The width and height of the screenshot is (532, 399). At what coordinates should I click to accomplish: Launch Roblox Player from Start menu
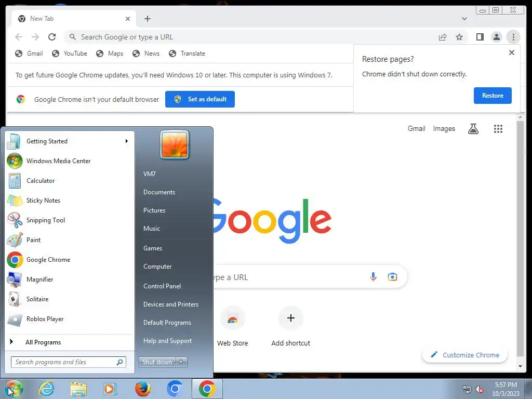[70, 319]
